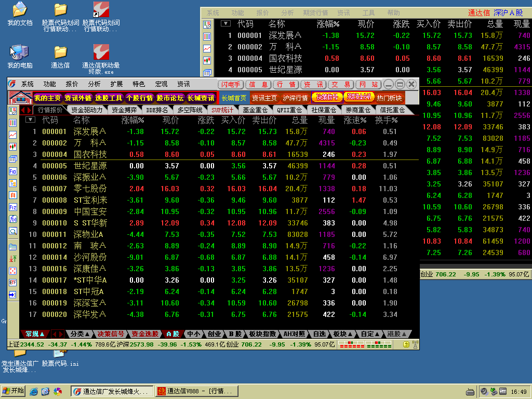Viewport: 532px width, 399px height.
Task: Click the 选股工具 purple button
Action: (109, 98)
